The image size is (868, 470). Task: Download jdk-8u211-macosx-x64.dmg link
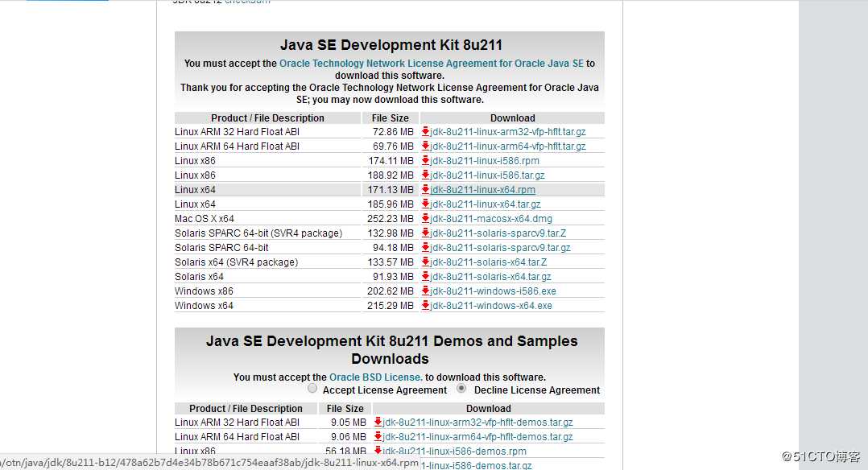[491, 219]
